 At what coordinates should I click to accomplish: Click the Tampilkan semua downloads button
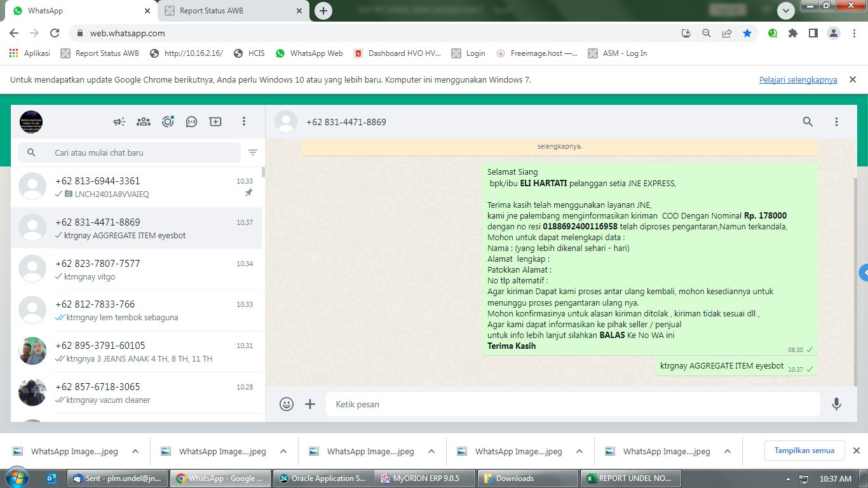804,451
